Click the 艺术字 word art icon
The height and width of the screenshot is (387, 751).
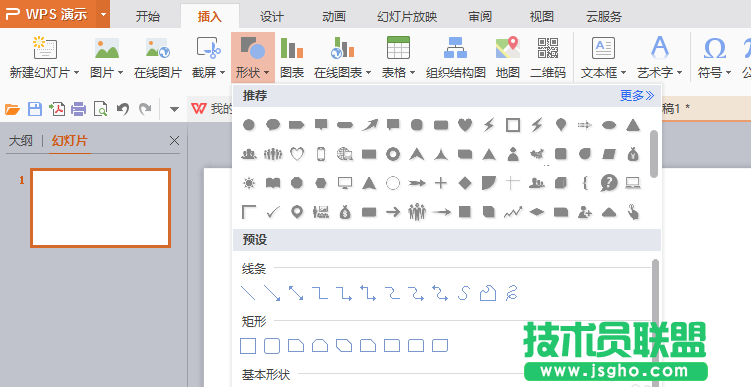[660, 47]
